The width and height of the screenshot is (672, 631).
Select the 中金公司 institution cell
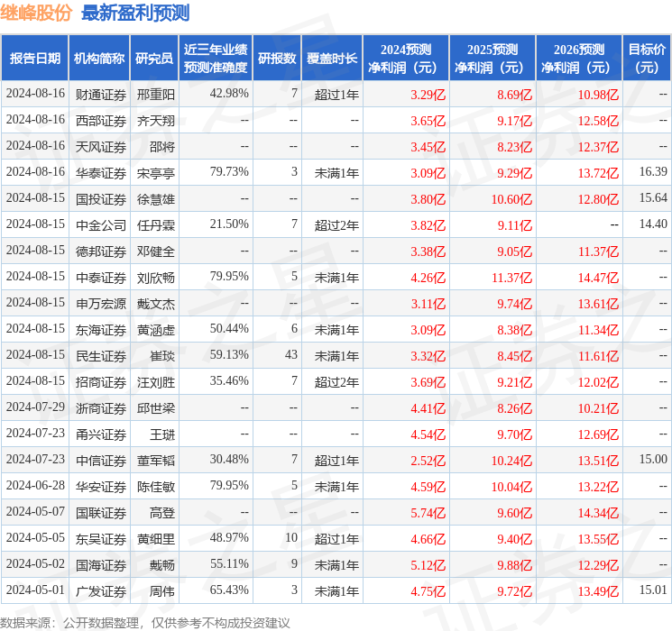tap(101, 225)
